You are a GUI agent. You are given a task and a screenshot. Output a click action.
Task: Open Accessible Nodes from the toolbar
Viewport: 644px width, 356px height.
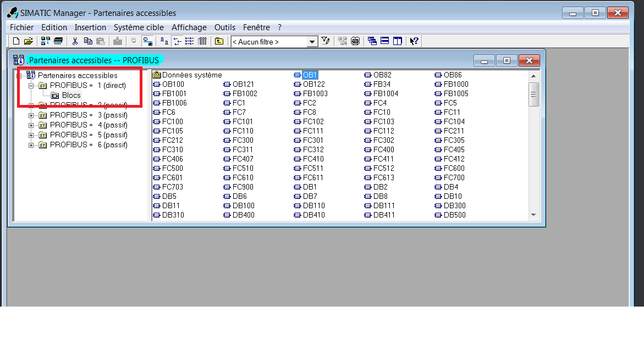coord(46,41)
